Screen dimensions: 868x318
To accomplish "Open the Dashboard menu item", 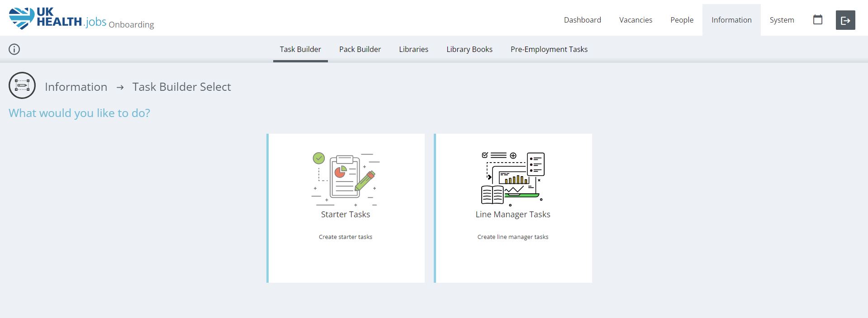I will coord(582,20).
